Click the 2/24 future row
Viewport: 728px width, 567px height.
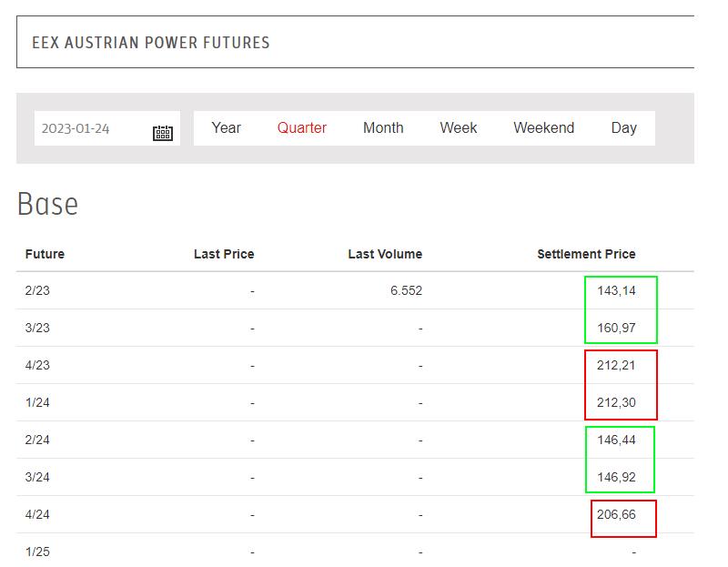(355, 440)
